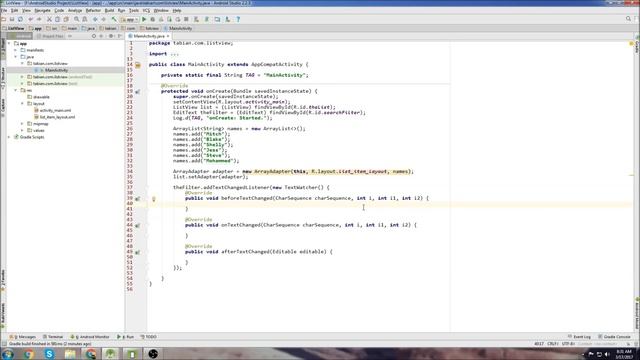Click the Make Project hammer icon
This screenshot has height=360, width=640.
[114, 19]
